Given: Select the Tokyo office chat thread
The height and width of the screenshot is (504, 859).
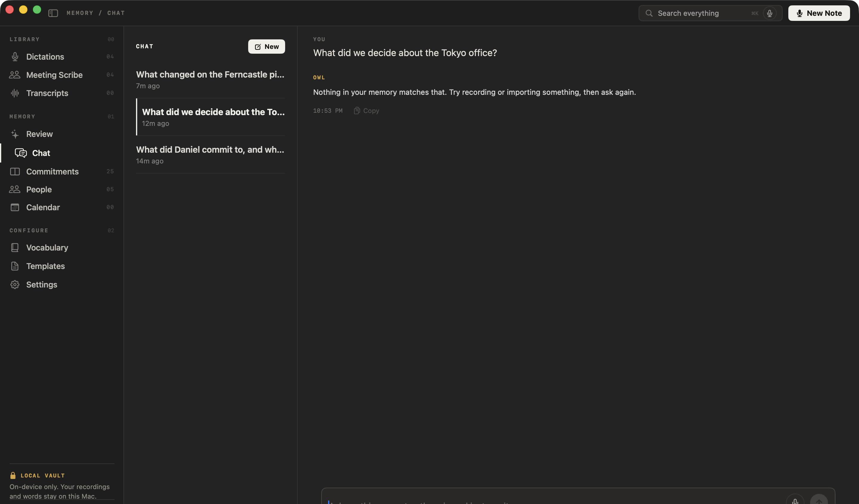Looking at the screenshot, I should (210, 117).
